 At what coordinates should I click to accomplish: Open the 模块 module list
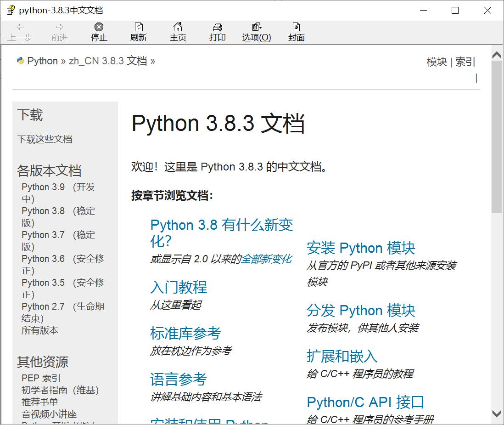[x=436, y=61]
